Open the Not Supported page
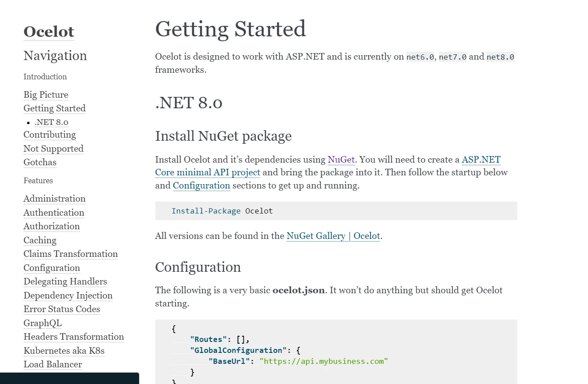This screenshot has height=384, width=588. coord(54,149)
